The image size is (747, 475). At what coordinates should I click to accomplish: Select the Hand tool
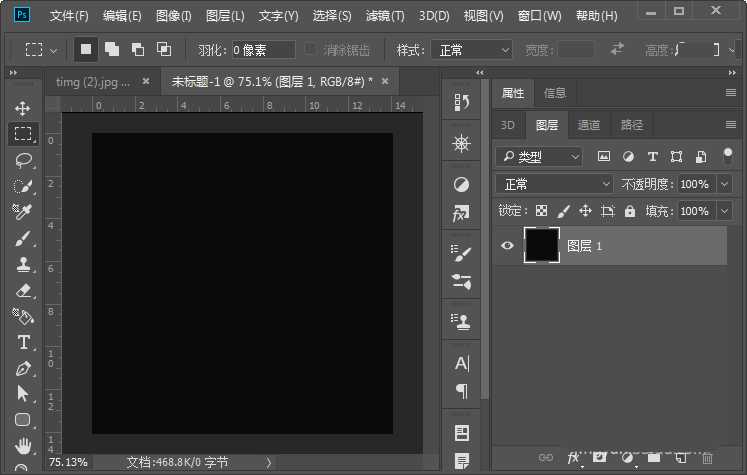pyautogui.click(x=22, y=445)
